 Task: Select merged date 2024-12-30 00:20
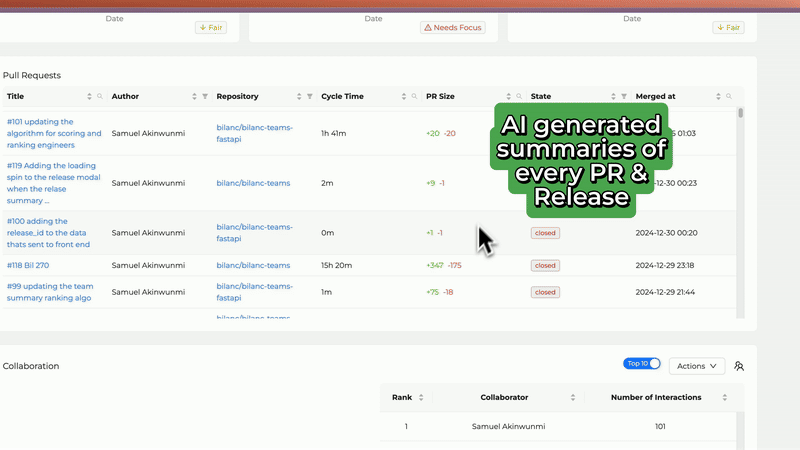click(x=666, y=233)
